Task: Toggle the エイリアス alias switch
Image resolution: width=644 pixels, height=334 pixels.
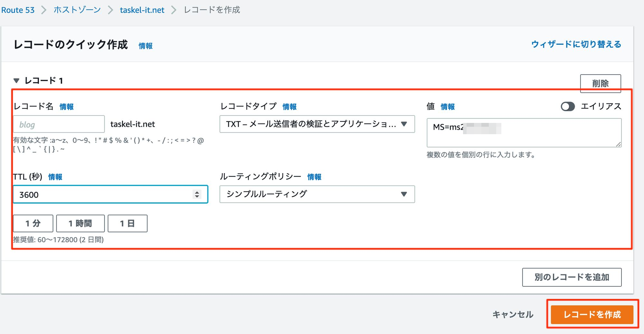Action: [567, 107]
